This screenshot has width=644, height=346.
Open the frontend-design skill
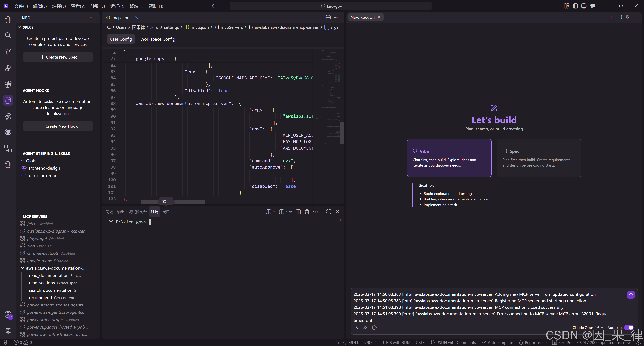pos(44,168)
